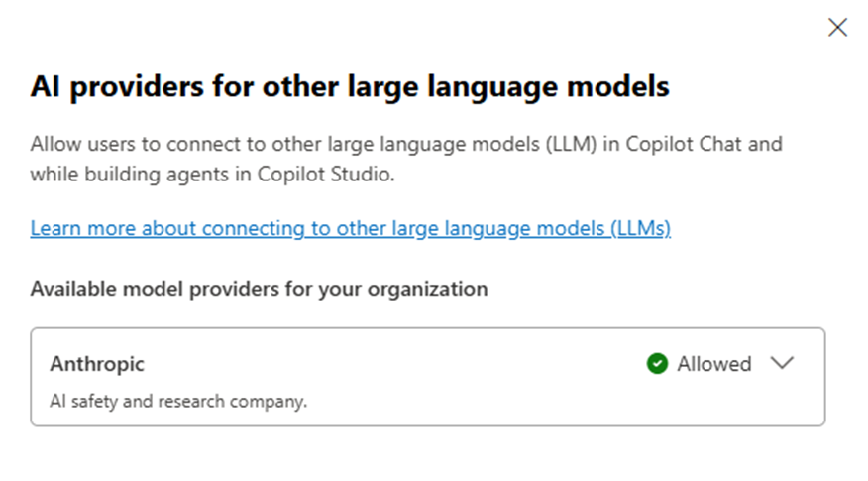This screenshot has height=481, width=868.
Task: Open the Learn more about connecting LLMs link
Action: pyautogui.click(x=350, y=229)
